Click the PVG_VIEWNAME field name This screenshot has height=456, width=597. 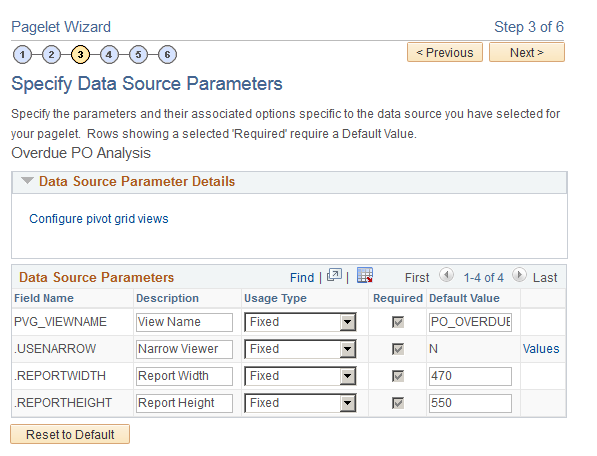pos(60,322)
